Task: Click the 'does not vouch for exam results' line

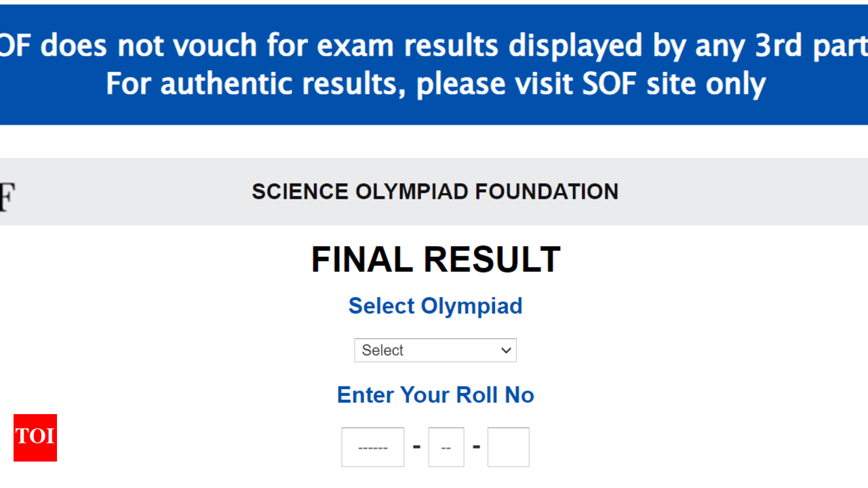Action: pyautogui.click(x=271, y=46)
